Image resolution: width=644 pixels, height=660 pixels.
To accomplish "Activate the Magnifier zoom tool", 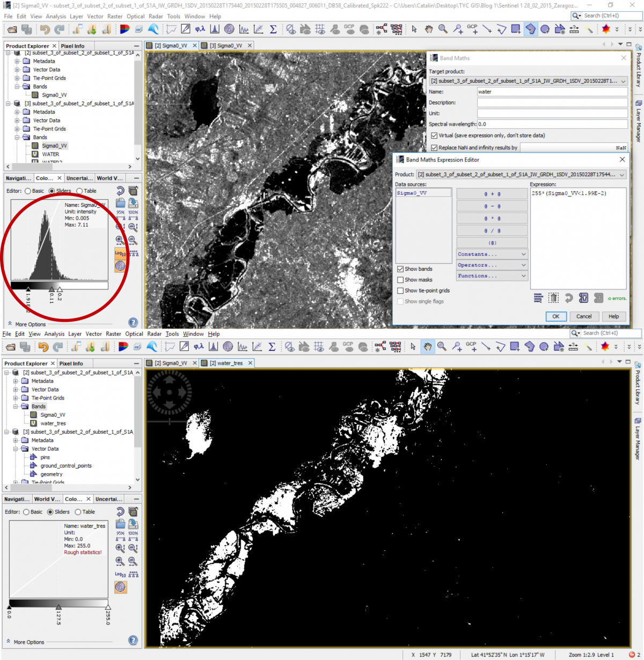I will pyautogui.click(x=443, y=30).
